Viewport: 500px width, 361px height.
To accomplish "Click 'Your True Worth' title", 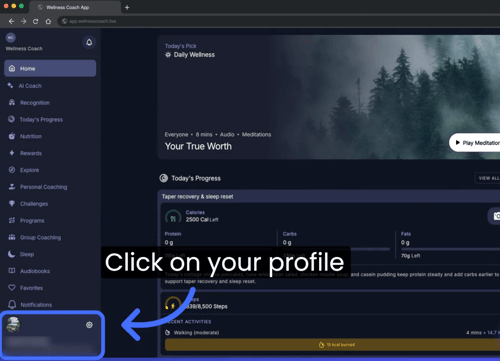I will click(x=198, y=146).
